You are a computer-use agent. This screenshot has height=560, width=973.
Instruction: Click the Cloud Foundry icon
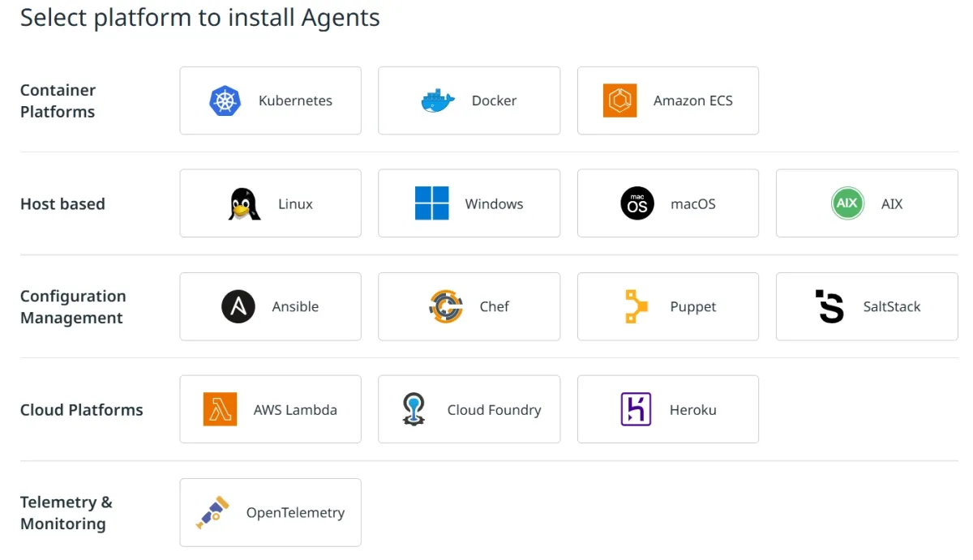coord(414,409)
